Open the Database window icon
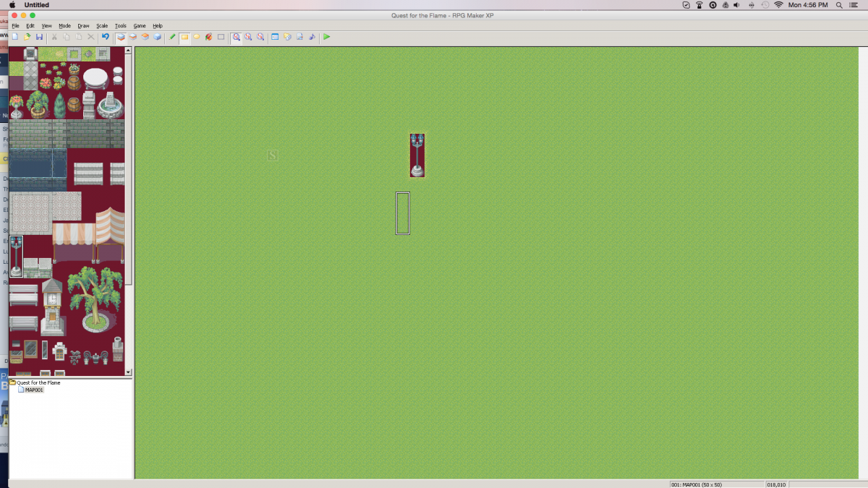 point(275,37)
